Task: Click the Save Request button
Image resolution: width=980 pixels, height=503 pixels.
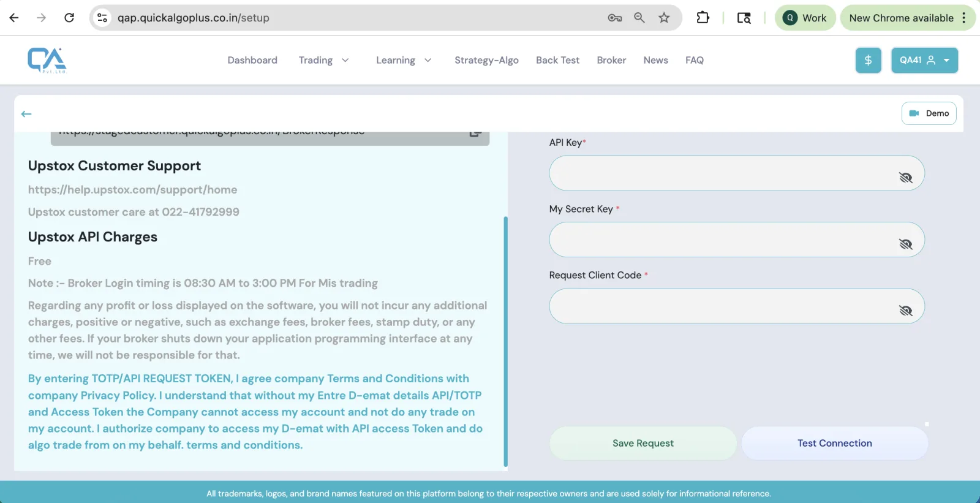Action: [x=643, y=443]
